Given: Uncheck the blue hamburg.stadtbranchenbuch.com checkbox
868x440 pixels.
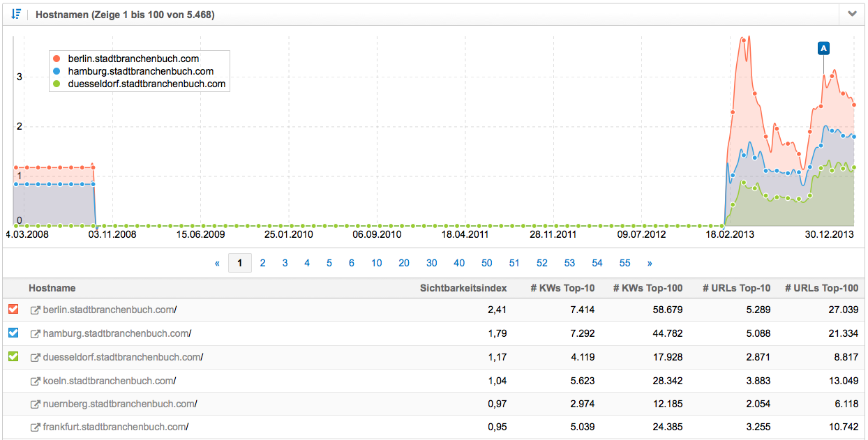Looking at the screenshot, I should pyautogui.click(x=13, y=333).
